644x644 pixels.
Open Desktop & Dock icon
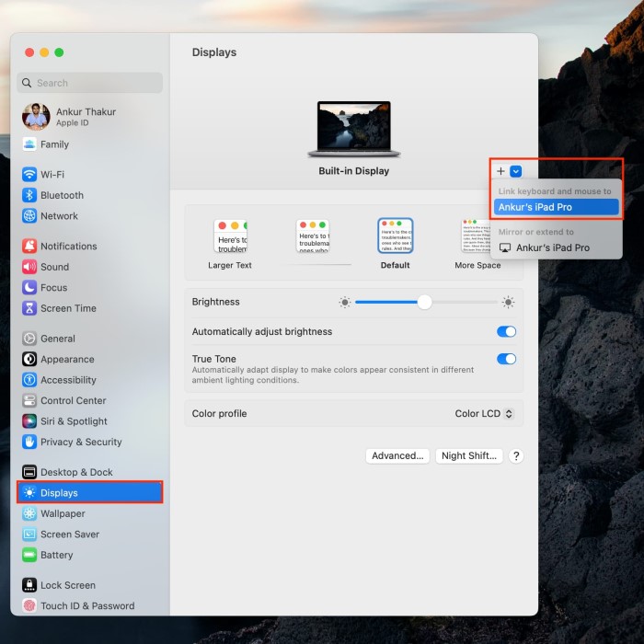click(29, 472)
